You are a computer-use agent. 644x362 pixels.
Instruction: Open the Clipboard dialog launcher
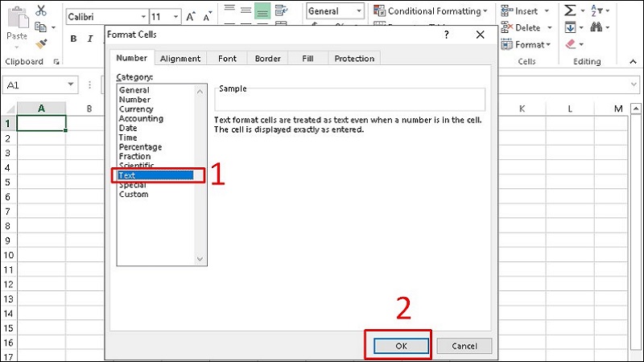56,62
